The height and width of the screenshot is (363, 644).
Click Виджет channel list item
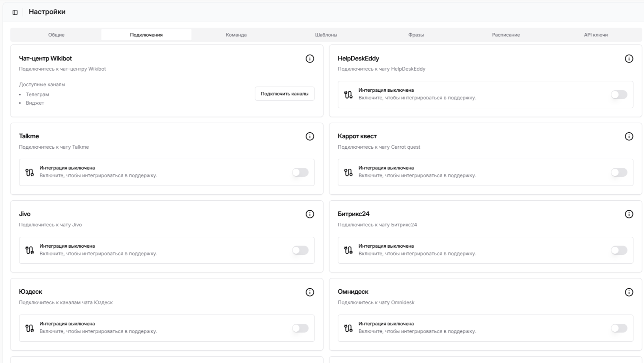35,103
